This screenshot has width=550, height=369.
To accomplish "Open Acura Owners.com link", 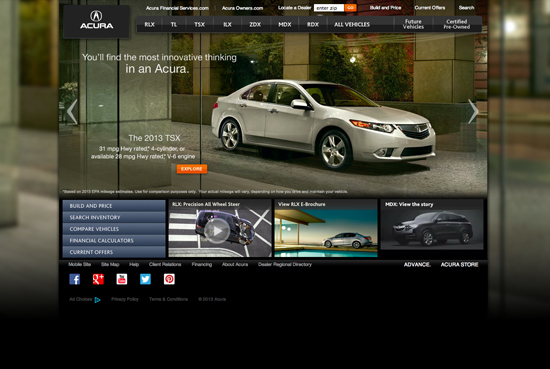I will (242, 8).
